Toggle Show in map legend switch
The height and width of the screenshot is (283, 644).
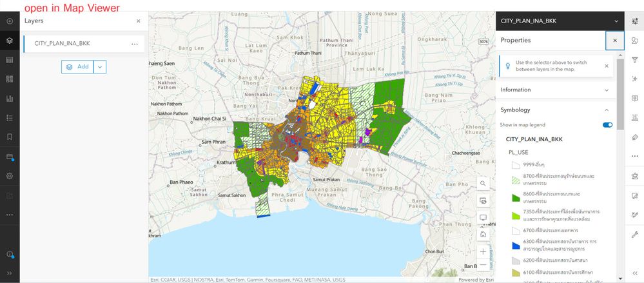pyautogui.click(x=607, y=125)
